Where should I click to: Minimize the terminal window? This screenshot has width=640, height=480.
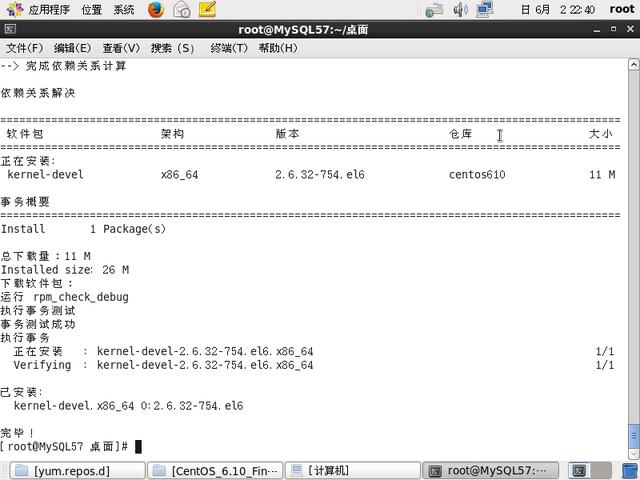point(597,29)
